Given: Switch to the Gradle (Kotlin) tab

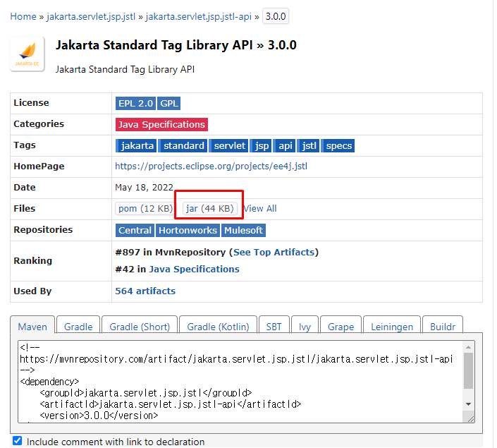Looking at the screenshot, I should 218,326.
